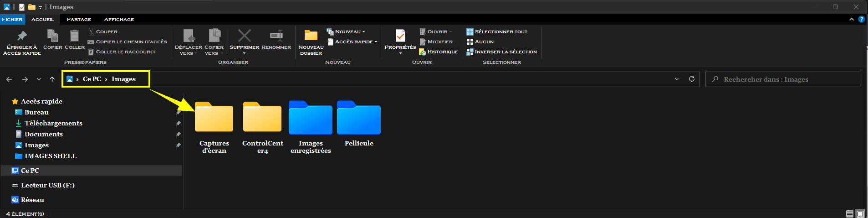Click Sélectionner tout
Screen dimensions: 868x218
(x=497, y=31)
